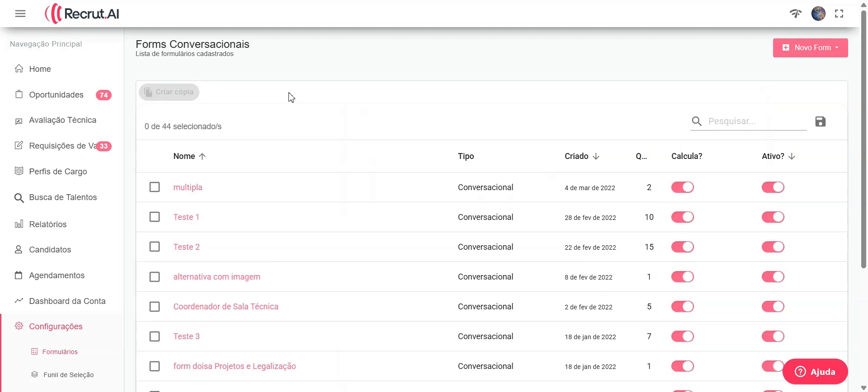Image resolution: width=868 pixels, height=392 pixels.
Task: Open the alternativa com imagem form link
Action: (x=217, y=277)
